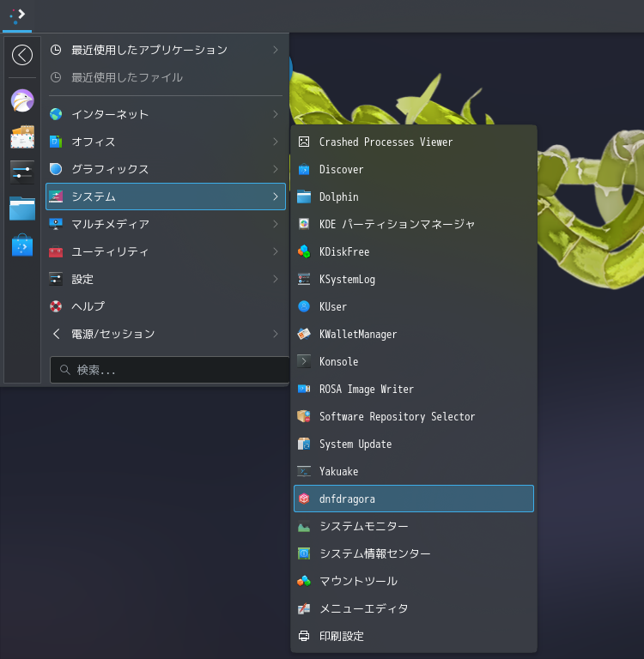The image size is (644, 659).
Task: Click the dnfdragora package icon
Action: click(304, 499)
